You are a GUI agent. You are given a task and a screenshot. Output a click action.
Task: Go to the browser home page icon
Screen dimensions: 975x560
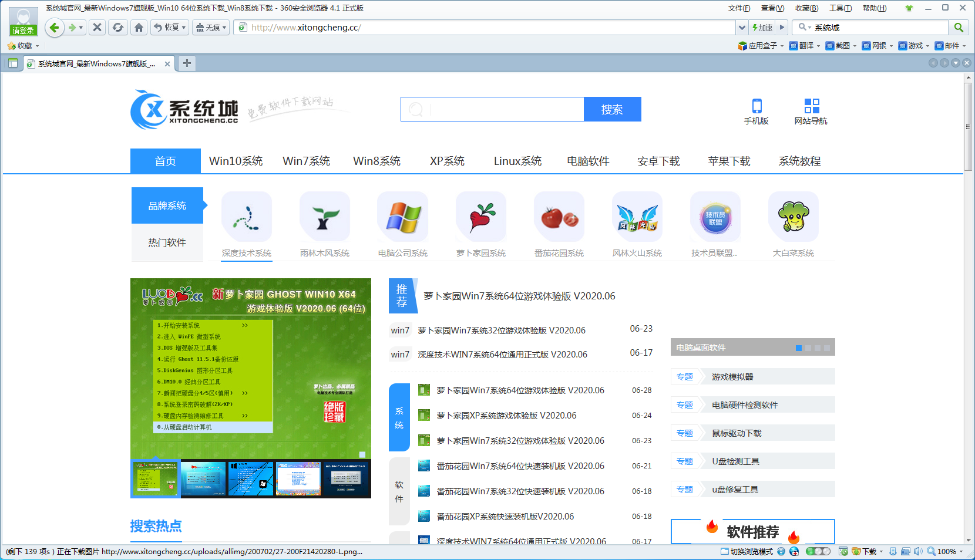click(139, 28)
